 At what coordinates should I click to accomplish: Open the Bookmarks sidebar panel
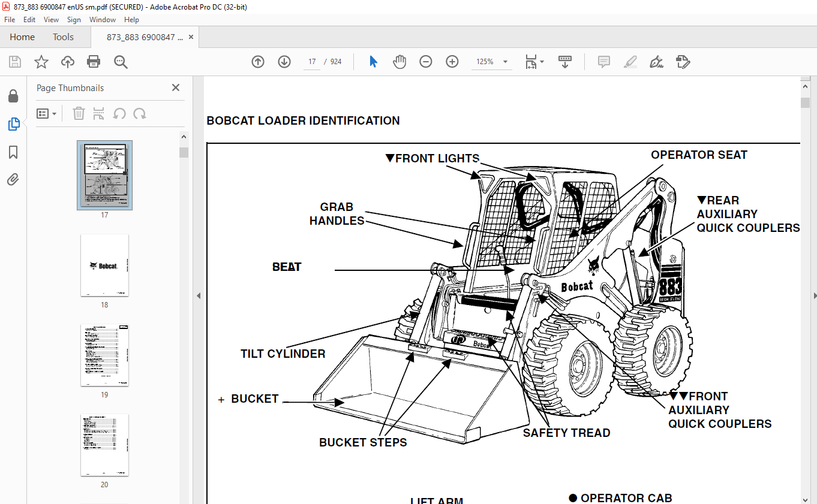click(x=13, y=152)
